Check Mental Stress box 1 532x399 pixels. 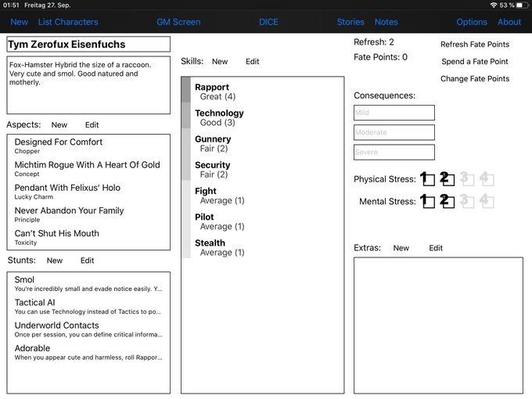click(x=427, y=201)
